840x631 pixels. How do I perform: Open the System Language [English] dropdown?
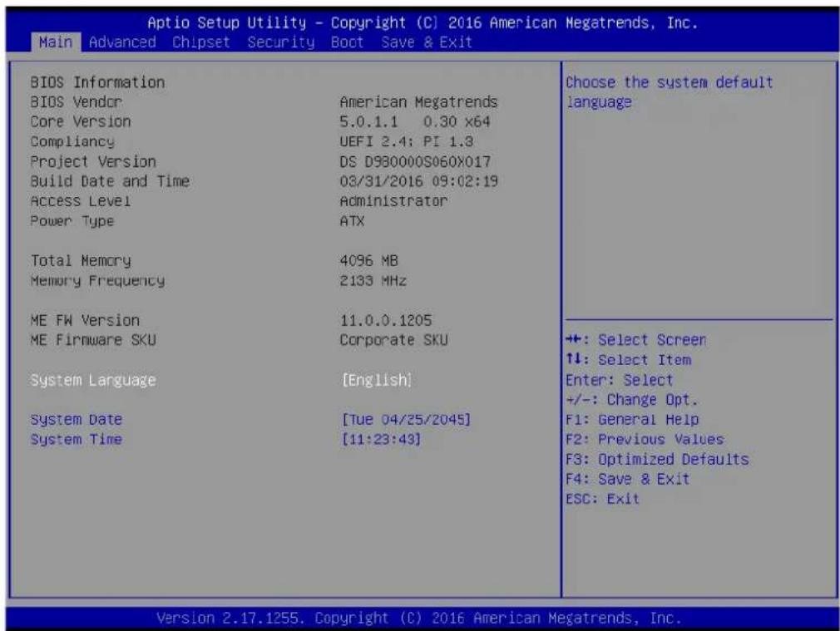377,380
